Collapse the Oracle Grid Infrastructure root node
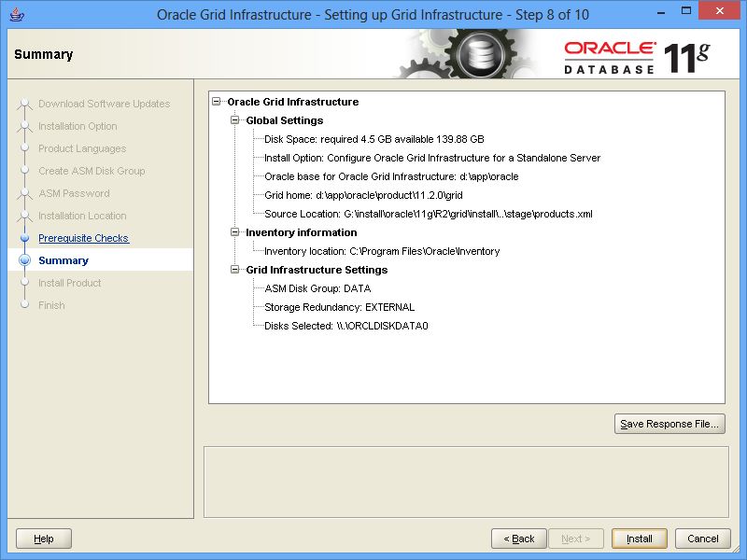The image size is (747, 560). pyautogui.click(x=217, y=102)
